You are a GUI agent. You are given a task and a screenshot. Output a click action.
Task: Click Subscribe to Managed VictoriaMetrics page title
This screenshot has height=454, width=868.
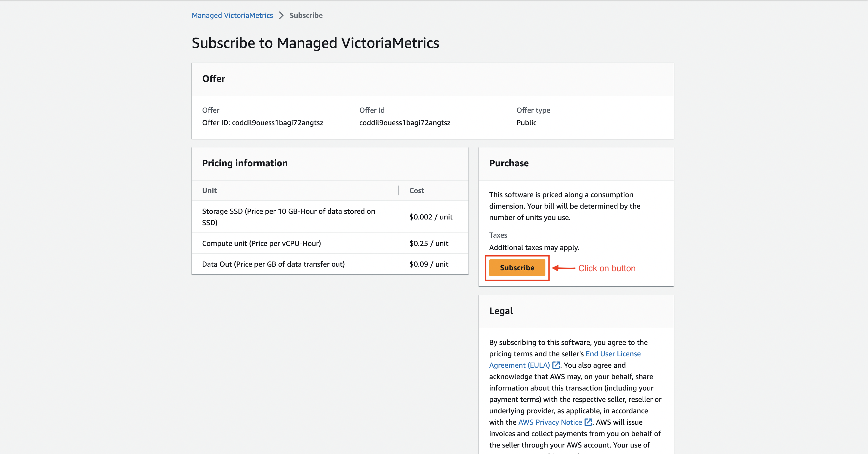tap(315, 43)
